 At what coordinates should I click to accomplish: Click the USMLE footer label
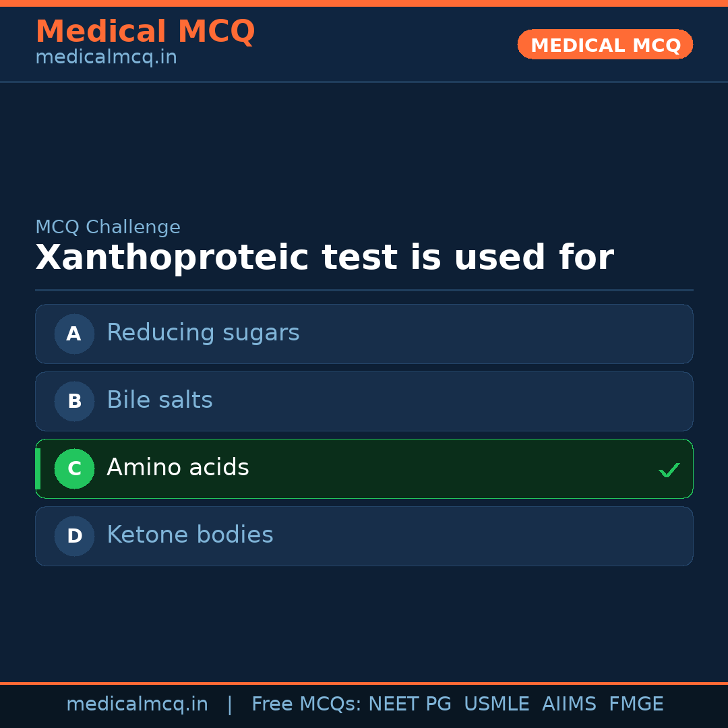[496, 704]
